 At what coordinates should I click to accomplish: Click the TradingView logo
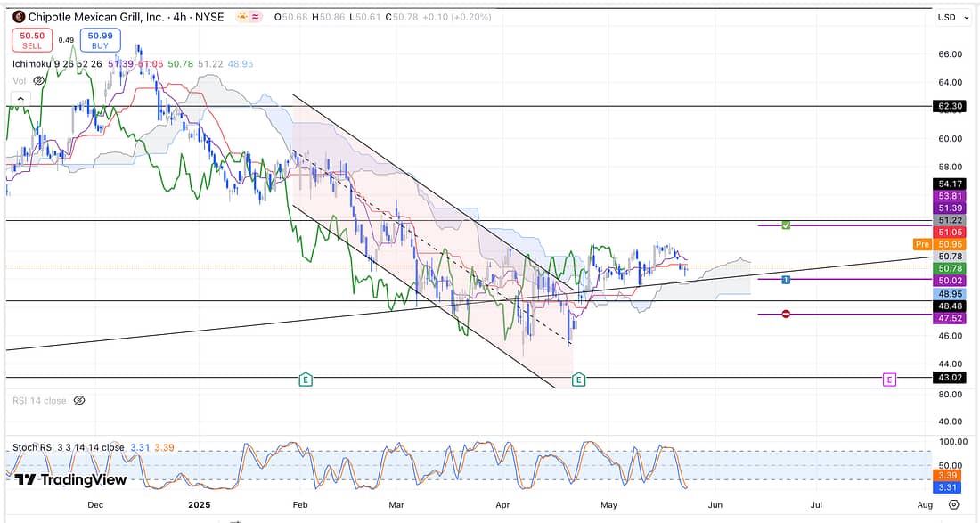pyautogui.click(x=70, y=480)
